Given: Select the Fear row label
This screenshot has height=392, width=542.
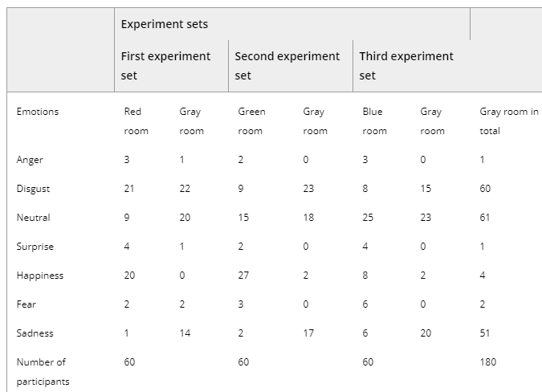Looking at the screenshot, I should click(26, 304).
